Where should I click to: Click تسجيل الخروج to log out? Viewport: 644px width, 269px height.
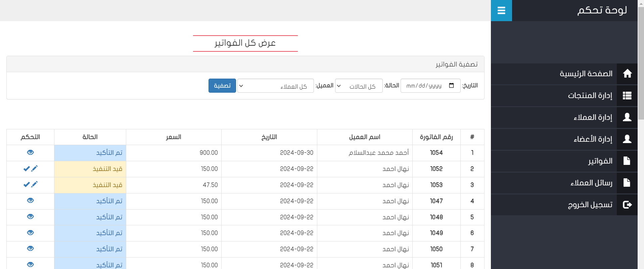click(x=564, y=205)
